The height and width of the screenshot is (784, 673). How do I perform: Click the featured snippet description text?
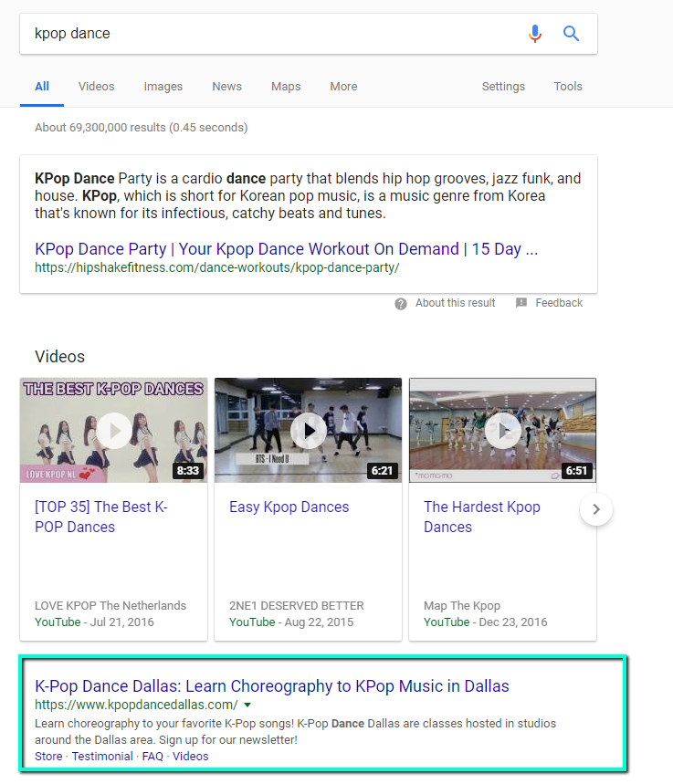click(308, 196)
